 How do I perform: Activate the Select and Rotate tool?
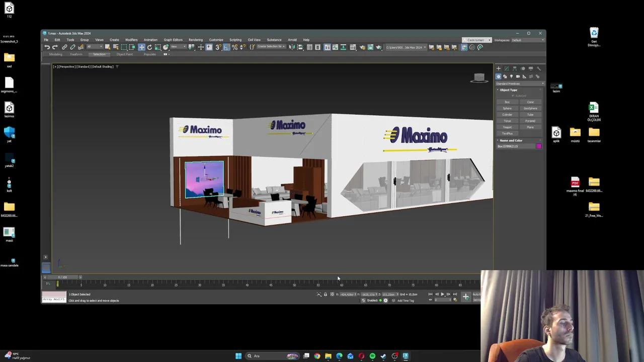150,47
